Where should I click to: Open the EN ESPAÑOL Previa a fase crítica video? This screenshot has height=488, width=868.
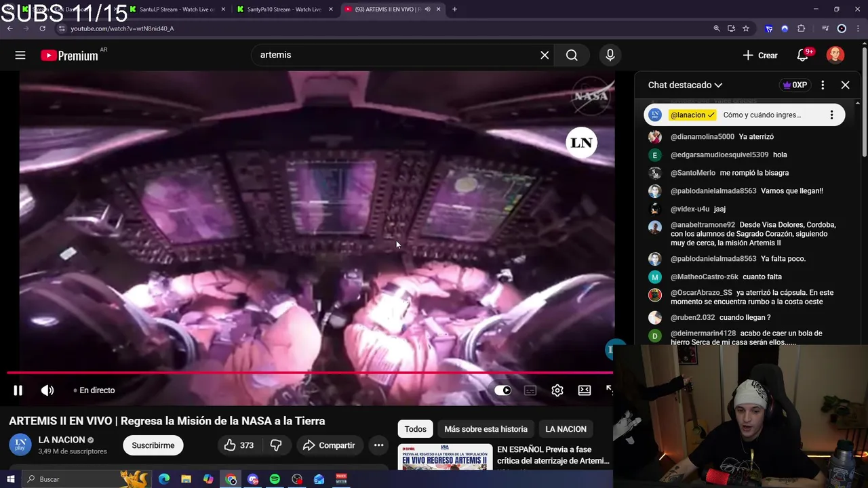(553, 455)
